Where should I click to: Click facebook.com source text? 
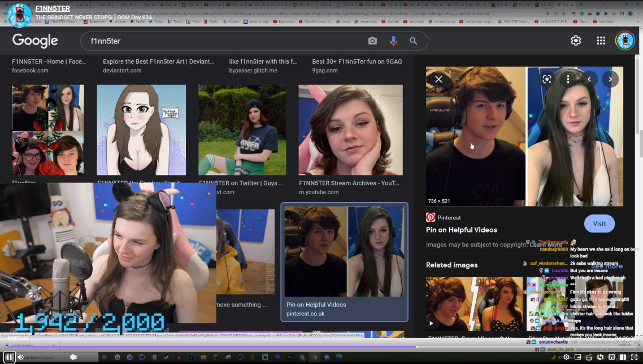tap(30, 71)
